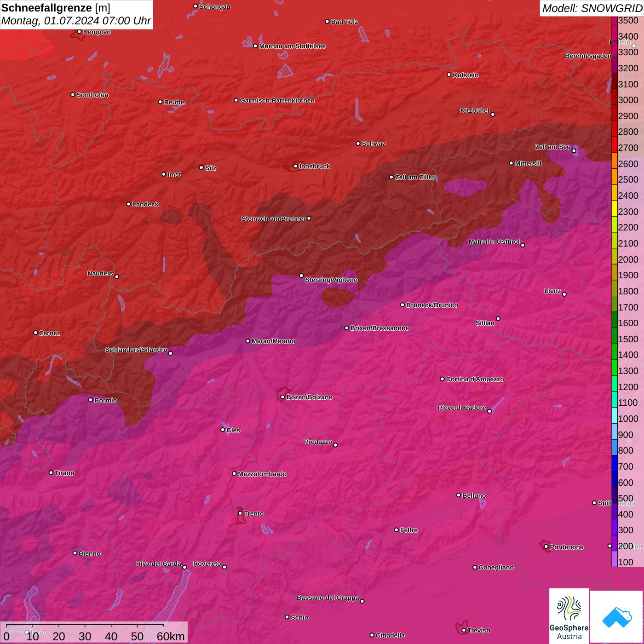This screenshot has width=644, height=644.
Task: Click the Zell am See marker
Action: [x=574, y=150]
